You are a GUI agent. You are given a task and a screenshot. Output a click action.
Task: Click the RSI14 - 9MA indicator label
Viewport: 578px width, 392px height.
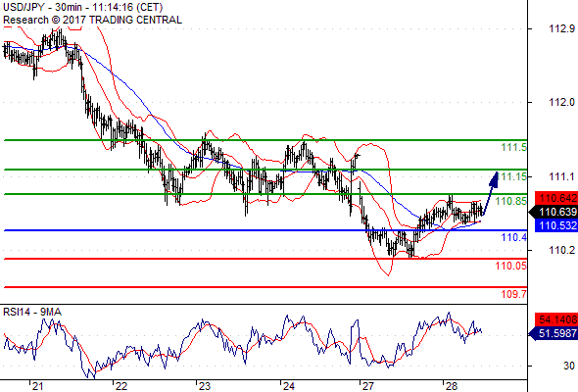[32, 312]
